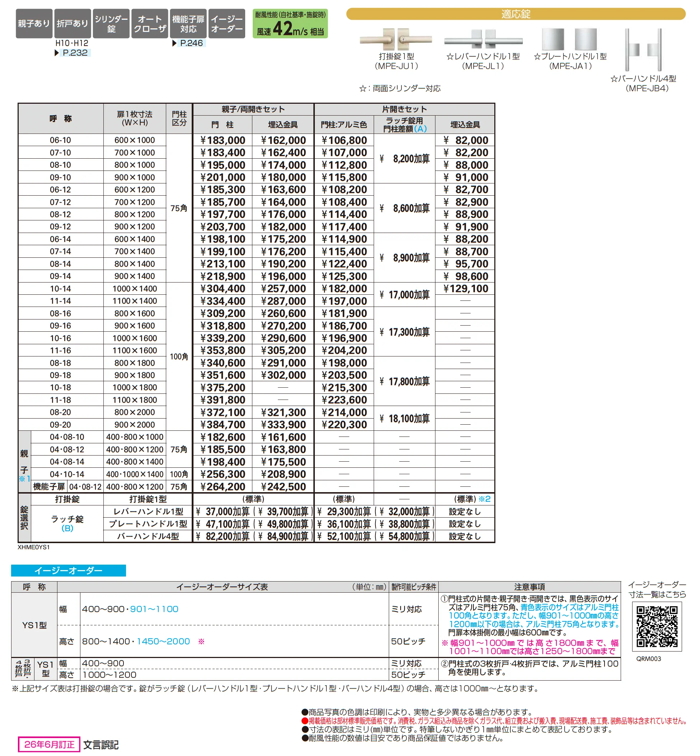Select price ¥304,400 in 10-14 row

(223, 289)
